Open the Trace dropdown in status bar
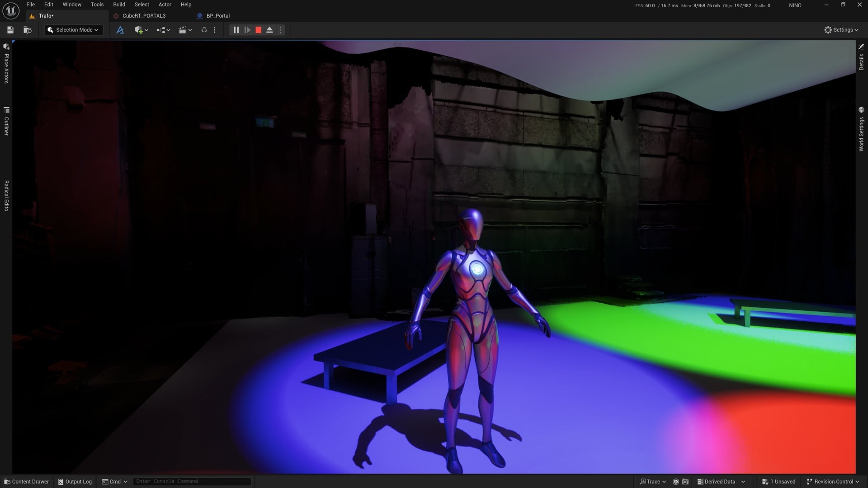The image size is (868, 488). pyautogui.click(x=653, y=482)
